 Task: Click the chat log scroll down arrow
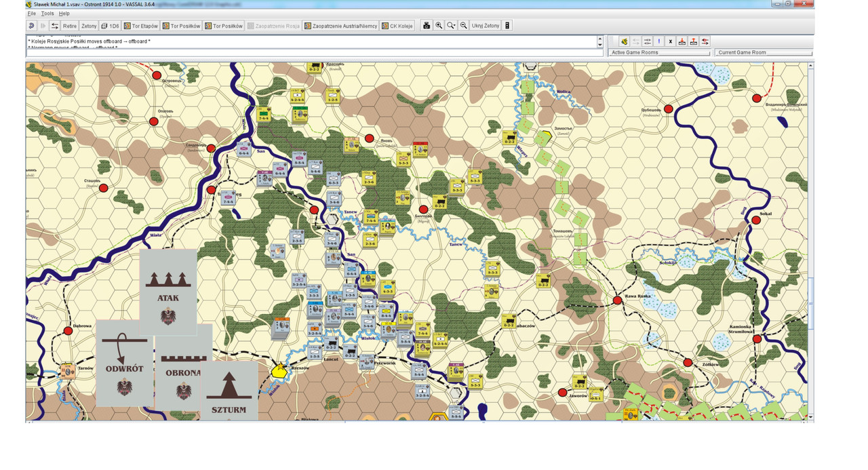(x=600, y=45)
